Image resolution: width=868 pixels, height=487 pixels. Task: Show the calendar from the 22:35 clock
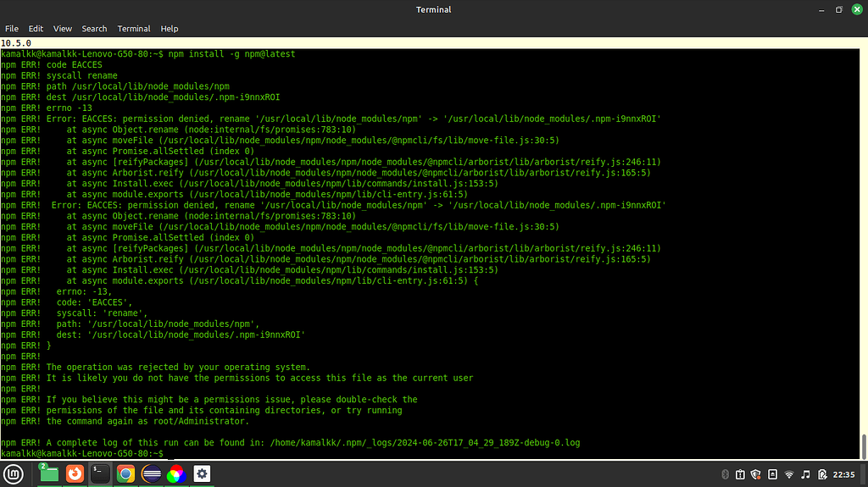point(844,474)
